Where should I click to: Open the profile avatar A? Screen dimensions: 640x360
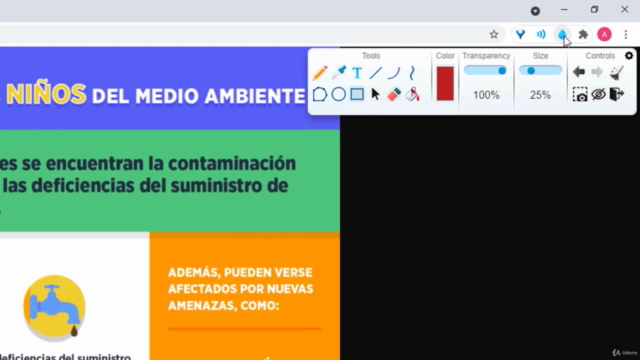point(604,35)
